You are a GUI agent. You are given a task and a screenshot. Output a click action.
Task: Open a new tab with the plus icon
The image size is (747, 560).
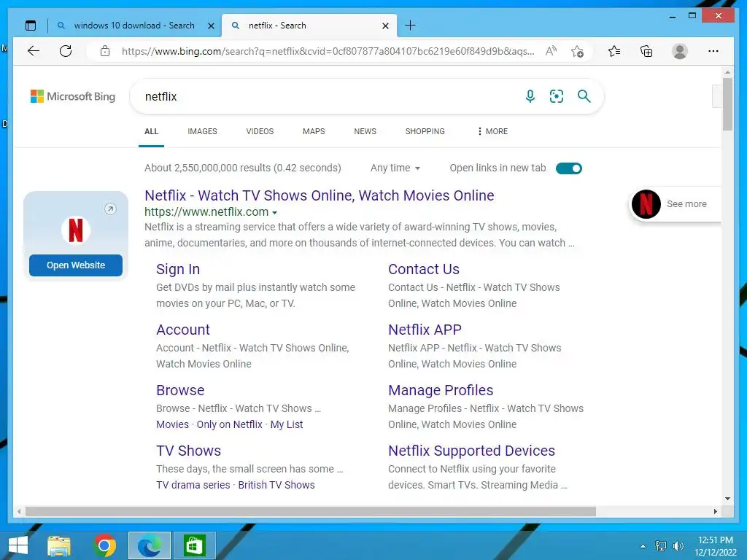[410, 26]
